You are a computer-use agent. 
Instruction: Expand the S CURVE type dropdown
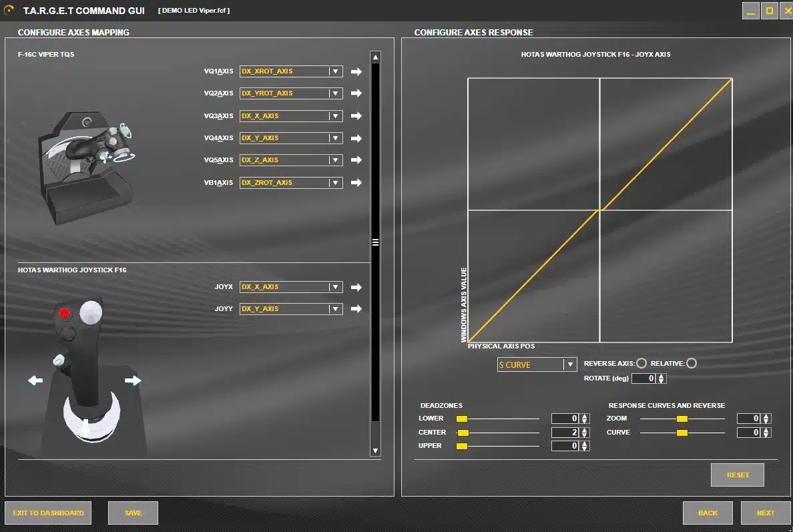point(570,364)
